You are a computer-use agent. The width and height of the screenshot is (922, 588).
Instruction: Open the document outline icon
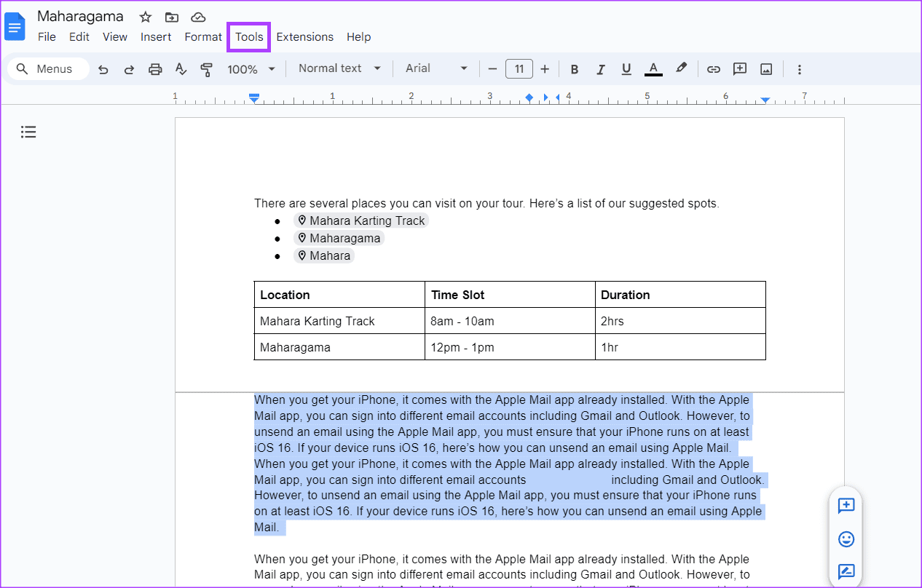pos(28,132)
